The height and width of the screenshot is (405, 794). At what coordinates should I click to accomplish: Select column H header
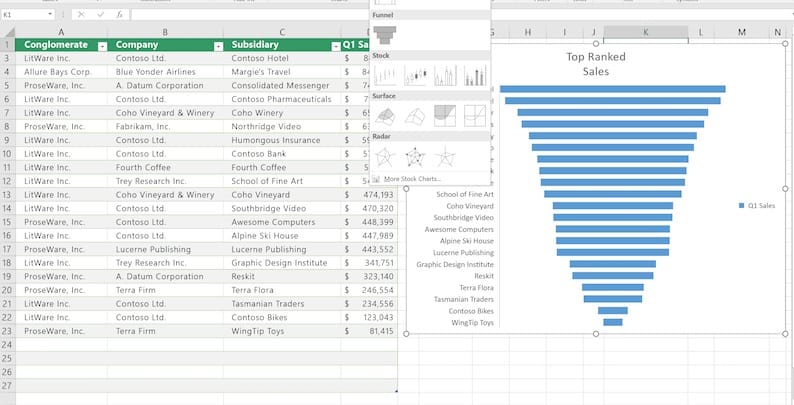click(528, 32)
